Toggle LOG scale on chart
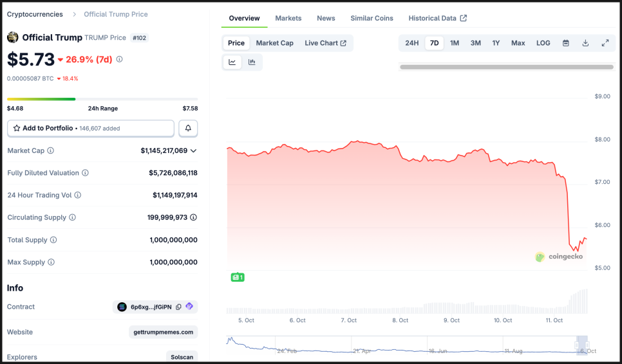 click(x=543, y=43)
